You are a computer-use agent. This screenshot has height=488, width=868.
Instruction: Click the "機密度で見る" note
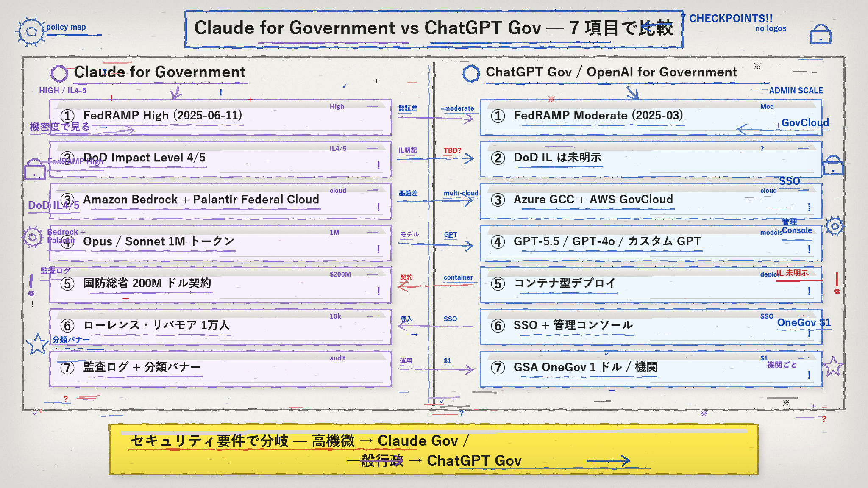pyautogui.click(x=60, y=126)
